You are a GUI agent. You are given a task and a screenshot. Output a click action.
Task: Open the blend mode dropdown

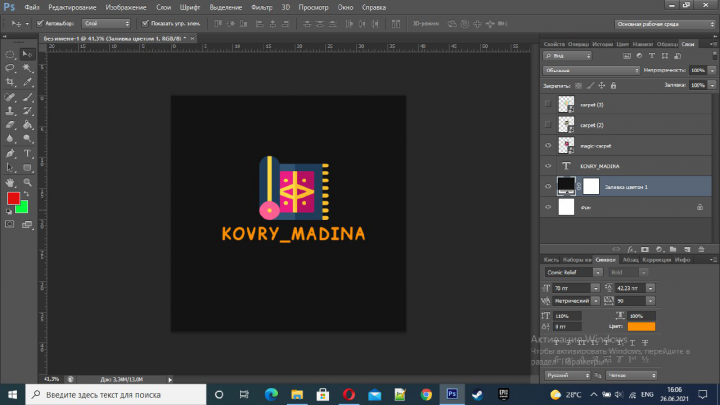591,70
